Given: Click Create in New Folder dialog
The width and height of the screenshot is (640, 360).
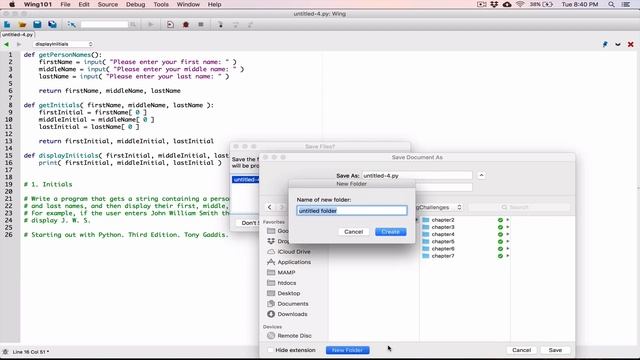Looking at the screenshot, I should (x=391, y=232).
